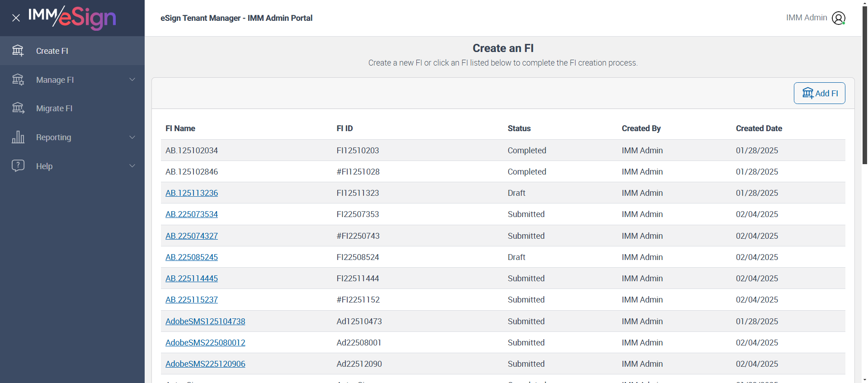868x383 pixels.
Task: Click the IMM eSign logo
Action: pyautogui.click(x=72, y=18)
